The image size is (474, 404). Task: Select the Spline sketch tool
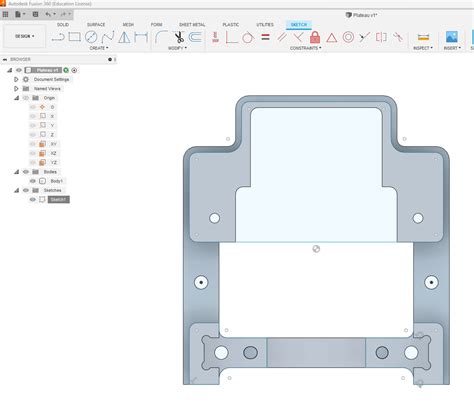(108, 37)
